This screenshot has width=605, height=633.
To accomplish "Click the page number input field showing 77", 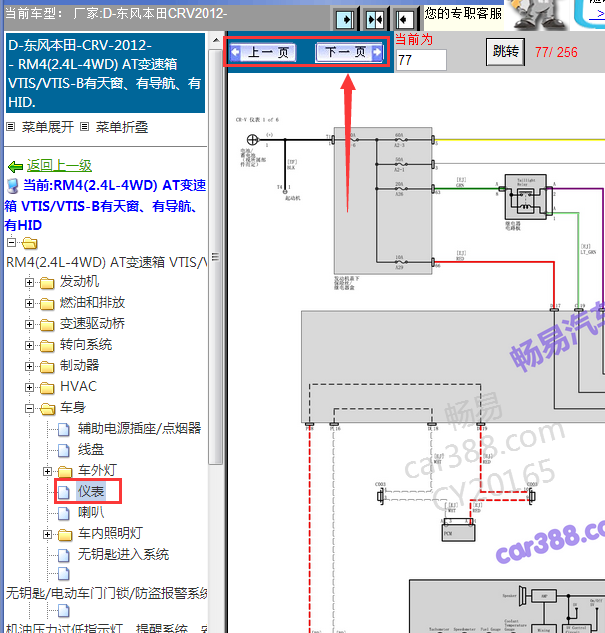I will pyautogui.click(x=421, y=60).
